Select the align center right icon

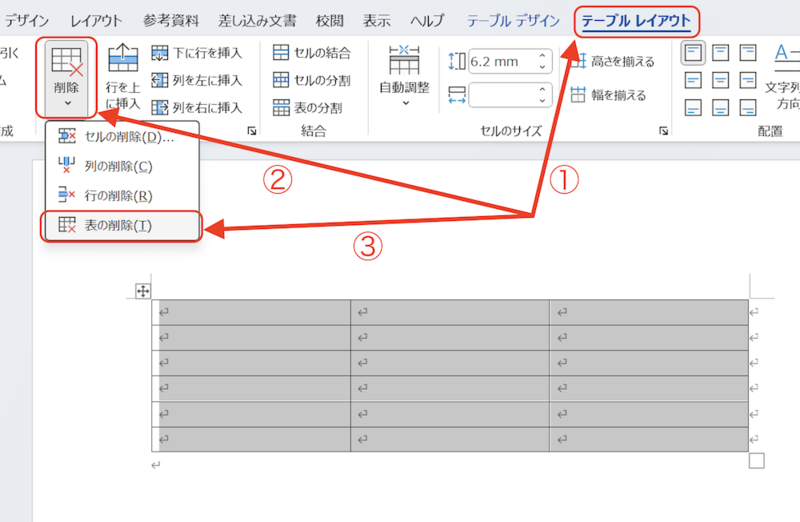[x=748, y=80]
